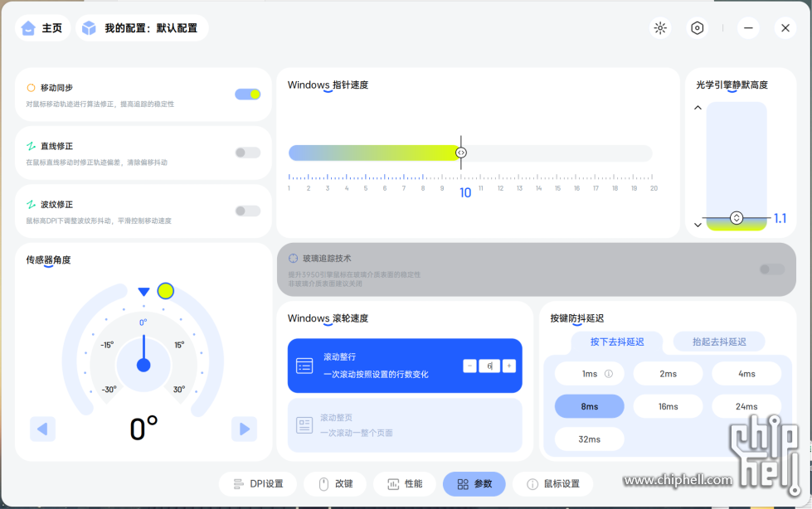The width and height of the screenshot is (812, 509).
Task: Enable the 直线修正 toggle
Action: (247, 153)
